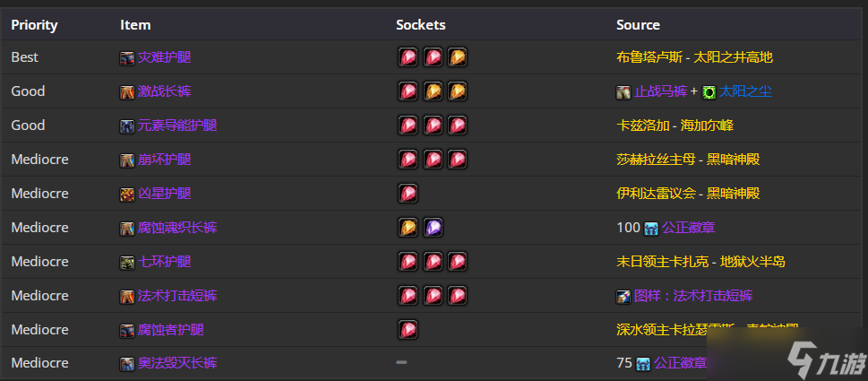Open the 崩坏护腿 item link
The height and width of the screenshot is (381, 868).
tap(165, 160)
